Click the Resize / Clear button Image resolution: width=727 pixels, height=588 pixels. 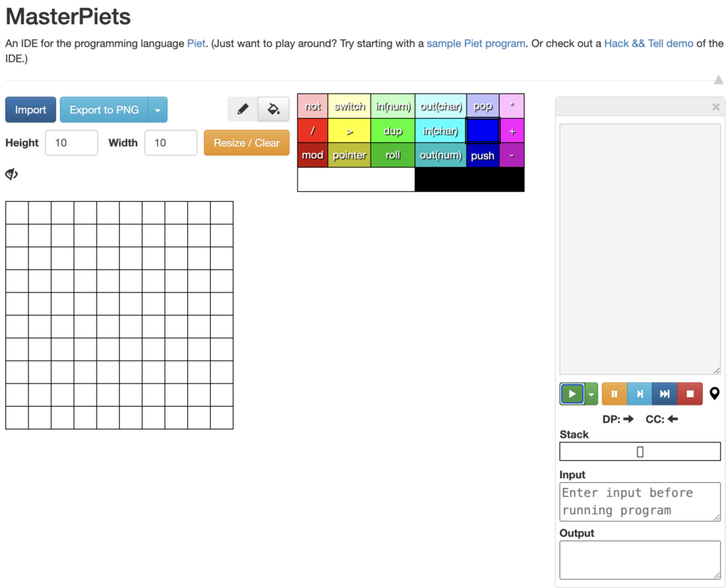246,143
